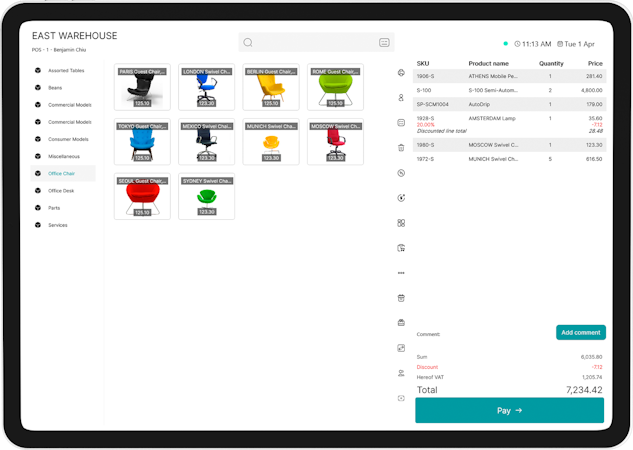
Task: Click the keyboard icon inside the search bar
Action: coord(384,42)
